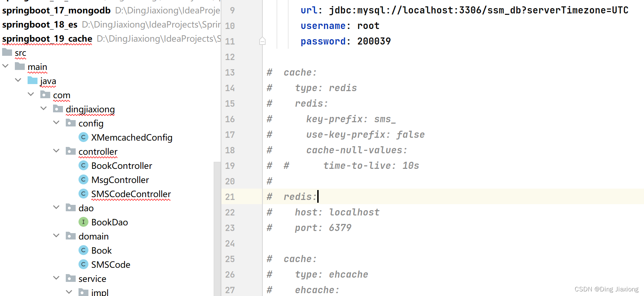Click the BookController class icon

coord(83,165)
